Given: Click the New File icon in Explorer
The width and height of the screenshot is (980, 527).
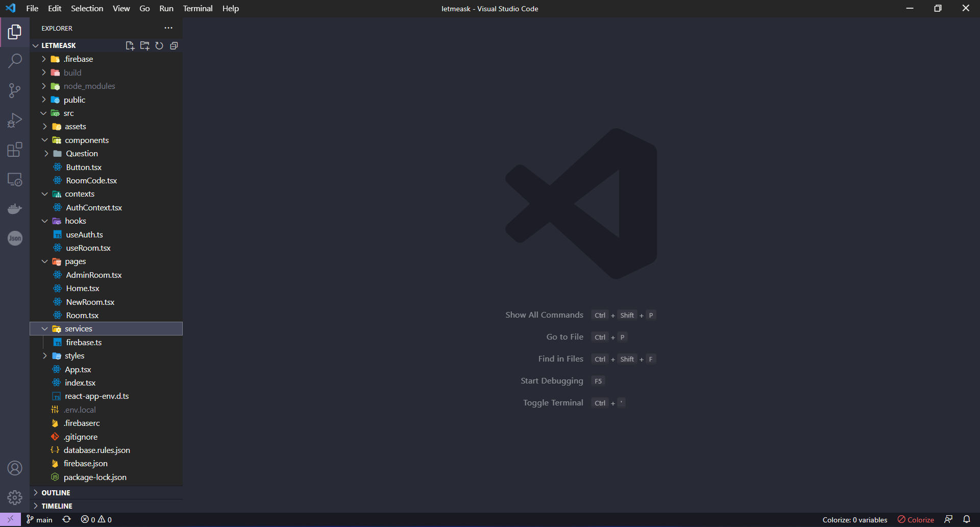Looking at the screenshot, I should [x=130, y=45].
